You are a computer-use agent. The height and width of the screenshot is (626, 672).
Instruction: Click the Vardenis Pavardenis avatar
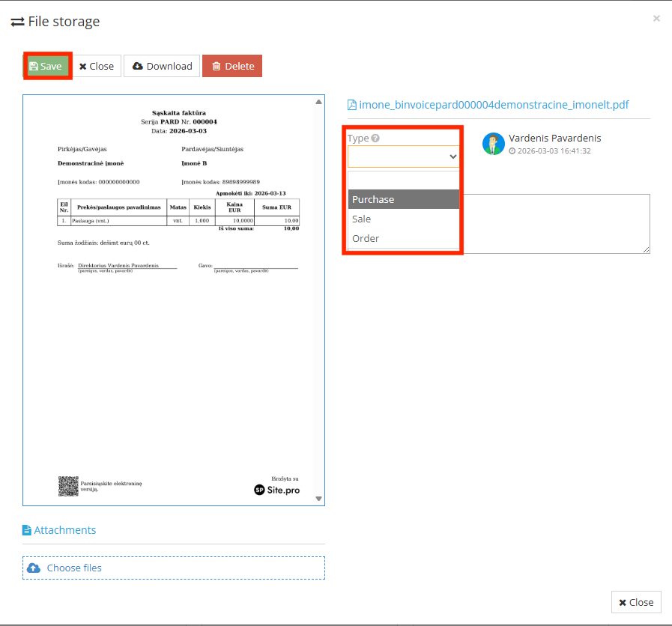(493, 144)
